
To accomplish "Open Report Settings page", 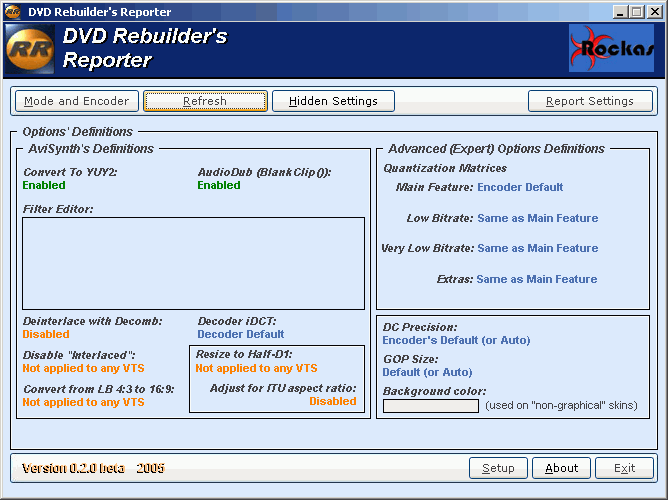I will [590, 101].
